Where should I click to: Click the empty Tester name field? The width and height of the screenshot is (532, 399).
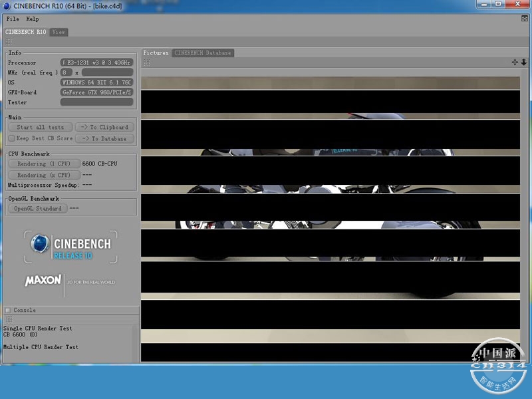pos(96,102)
